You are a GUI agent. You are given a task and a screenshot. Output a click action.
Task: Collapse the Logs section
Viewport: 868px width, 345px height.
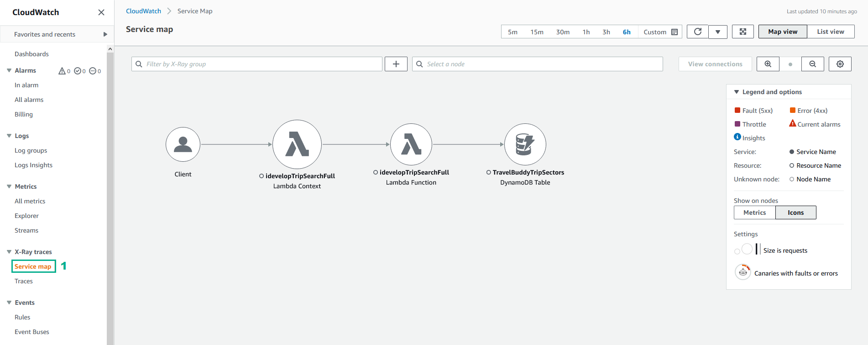(9, 136)
